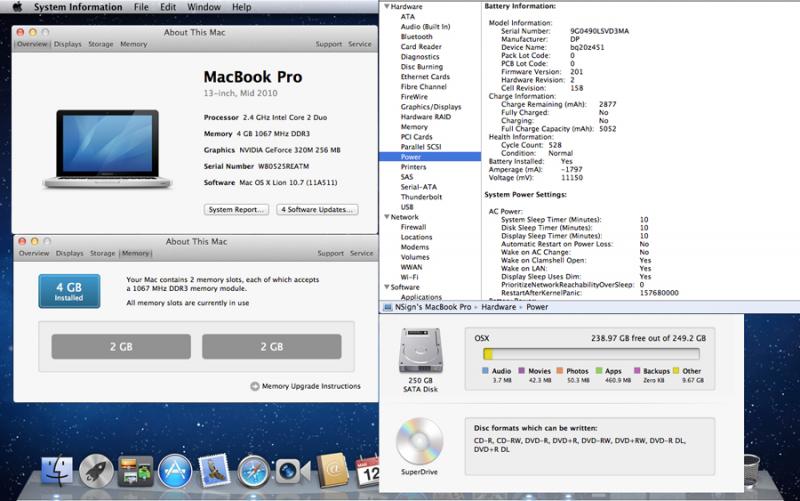This screenshot has height=501, width=800.
Task: Click the MacBook Pro laptop image
Action: tap(107, 149)
